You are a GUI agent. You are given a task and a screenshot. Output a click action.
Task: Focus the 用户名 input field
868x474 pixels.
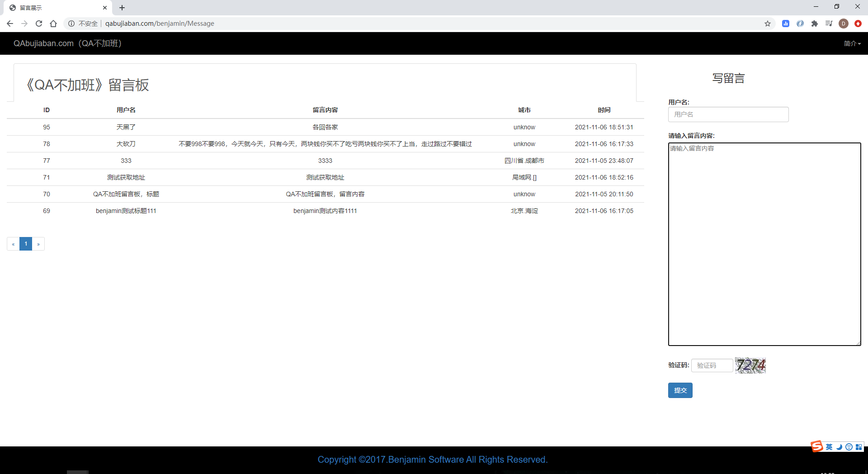pos(728,114)
